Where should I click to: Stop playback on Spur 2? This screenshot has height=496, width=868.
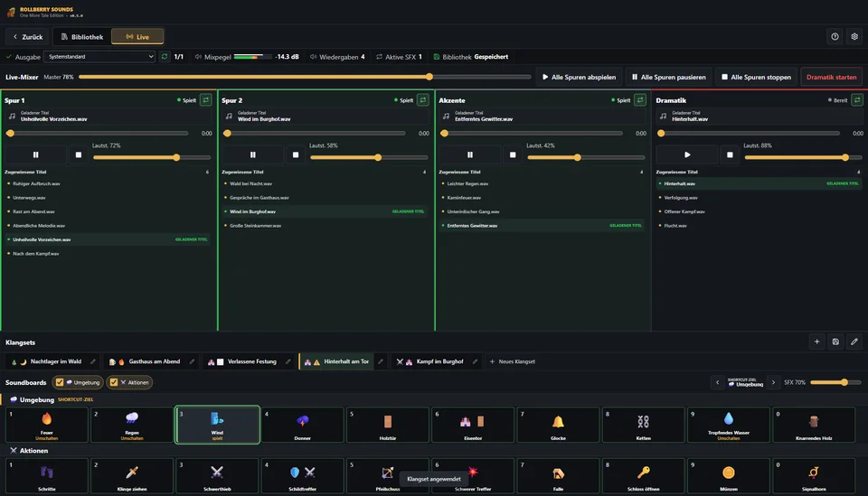click(x=296, y=154)
